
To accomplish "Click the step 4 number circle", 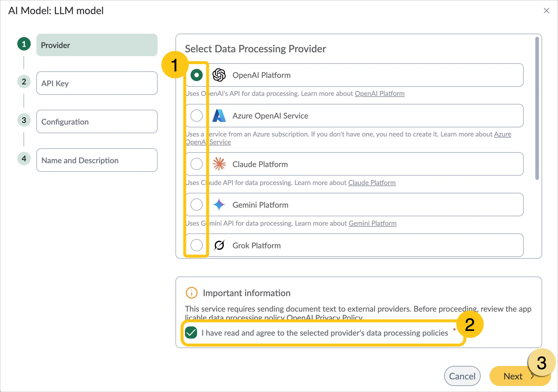I will [x=24, y=159].
